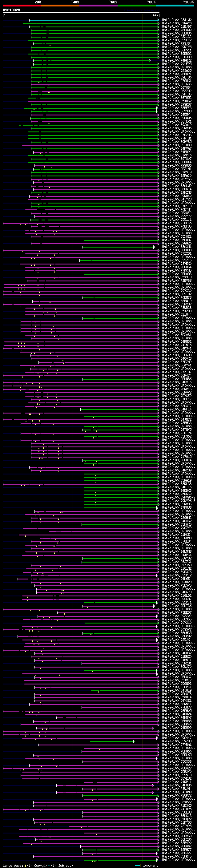
Task: Click the =100char. scale legend
Action: [x=146, y=865]
